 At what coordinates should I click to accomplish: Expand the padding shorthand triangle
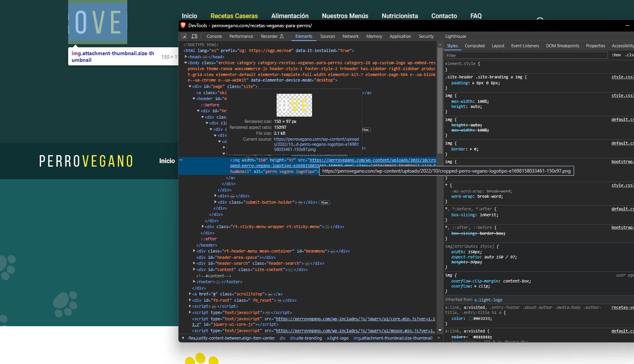click(473, 83)
